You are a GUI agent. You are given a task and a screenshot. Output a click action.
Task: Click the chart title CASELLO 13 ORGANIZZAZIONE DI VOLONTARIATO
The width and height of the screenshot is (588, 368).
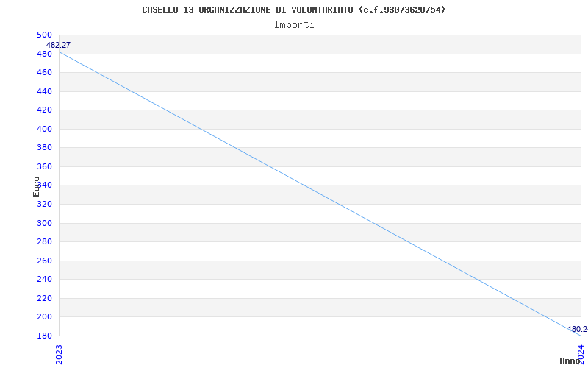pos(293,10)
